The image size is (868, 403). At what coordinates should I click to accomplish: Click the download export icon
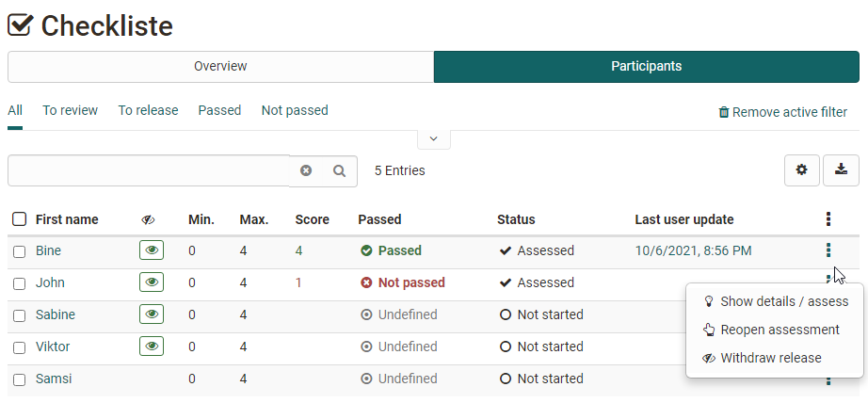841,170
